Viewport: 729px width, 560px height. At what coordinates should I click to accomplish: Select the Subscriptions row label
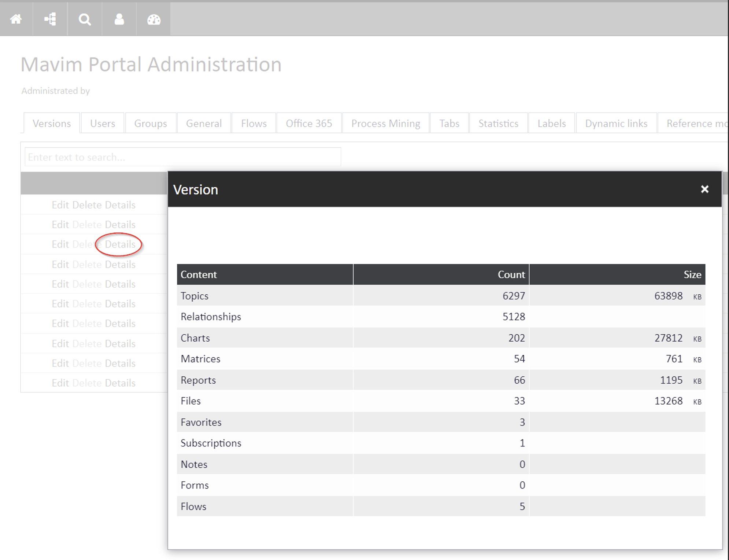tap(211, 443)
